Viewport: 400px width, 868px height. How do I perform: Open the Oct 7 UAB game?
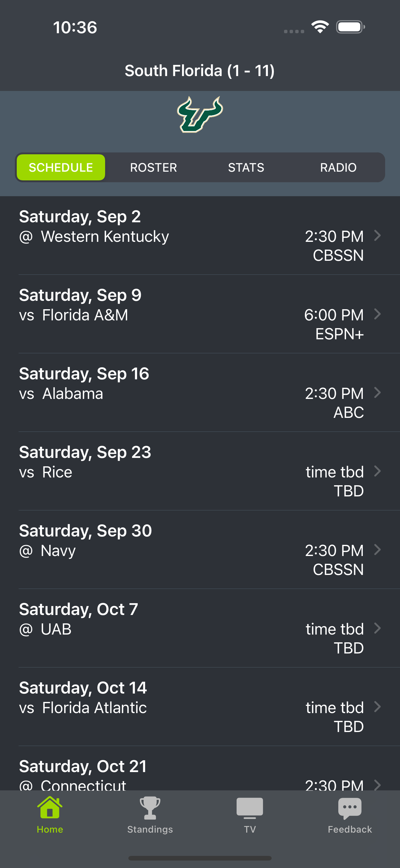tap(200, 628)
